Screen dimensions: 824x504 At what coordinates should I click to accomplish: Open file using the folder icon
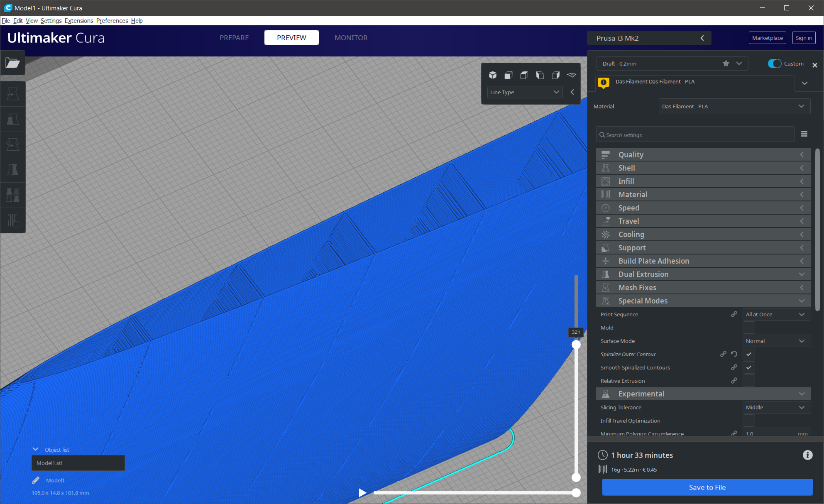12,63
